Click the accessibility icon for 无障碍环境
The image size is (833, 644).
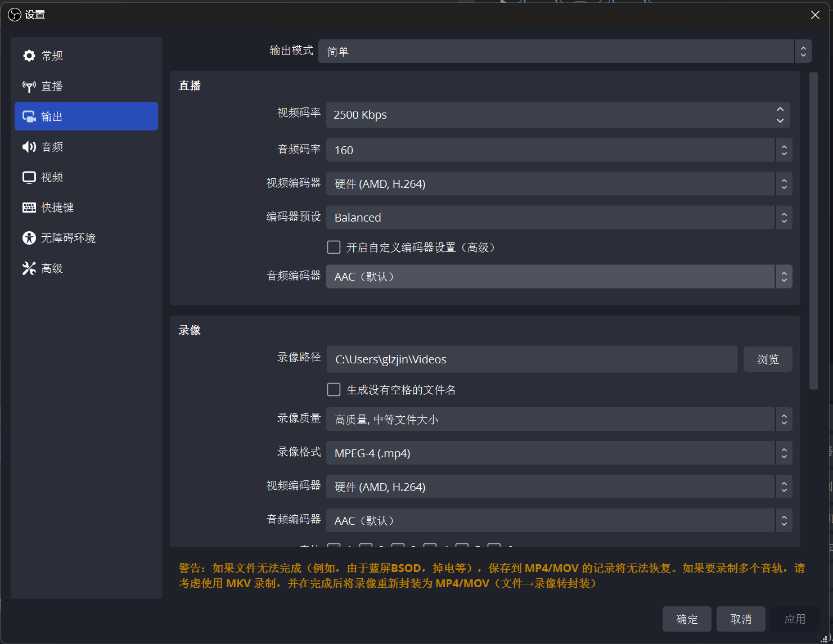tap(29, 238)
